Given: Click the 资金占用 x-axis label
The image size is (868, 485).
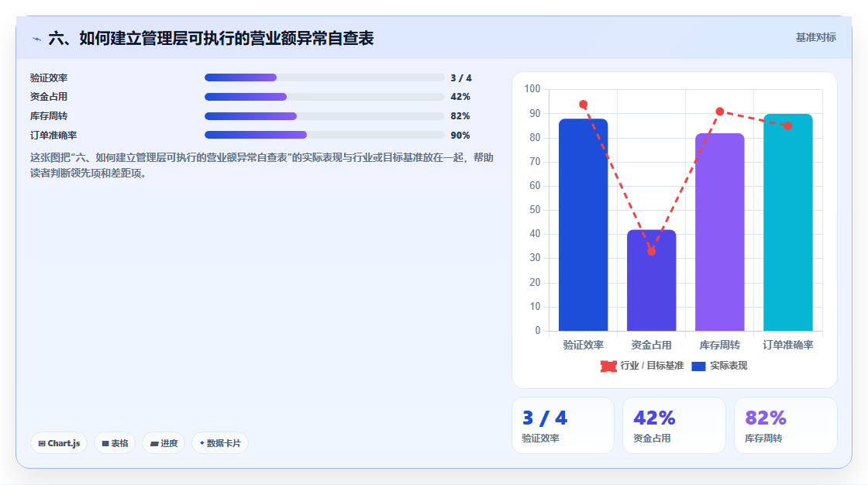Looking at the screenshot, I should pos(652,345).
